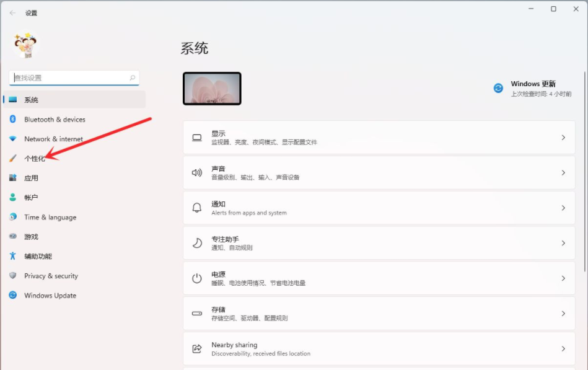Open 辅助功能 section

pos(74,256)
